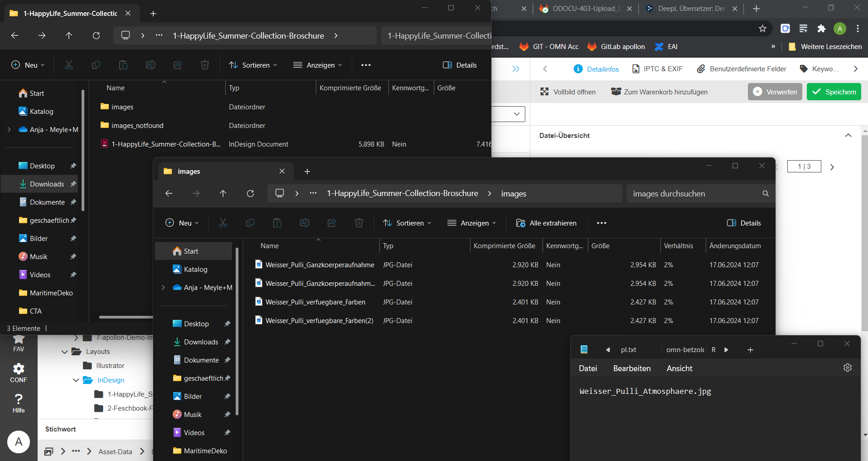The height and width of the screenshot is (461, 868).
Task: Open the Sortieren dropdown in the images window
Action: 407,223
